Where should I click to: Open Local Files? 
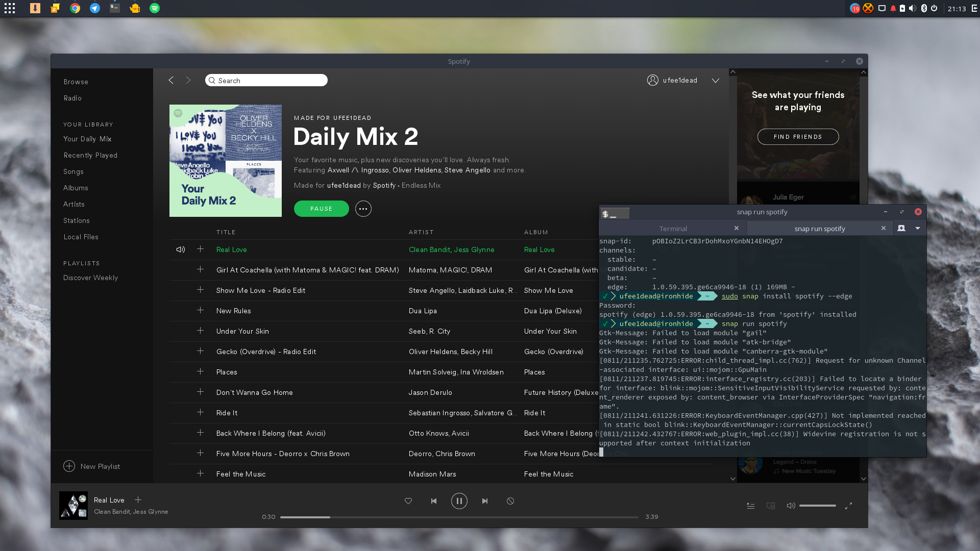coord(81,237)
